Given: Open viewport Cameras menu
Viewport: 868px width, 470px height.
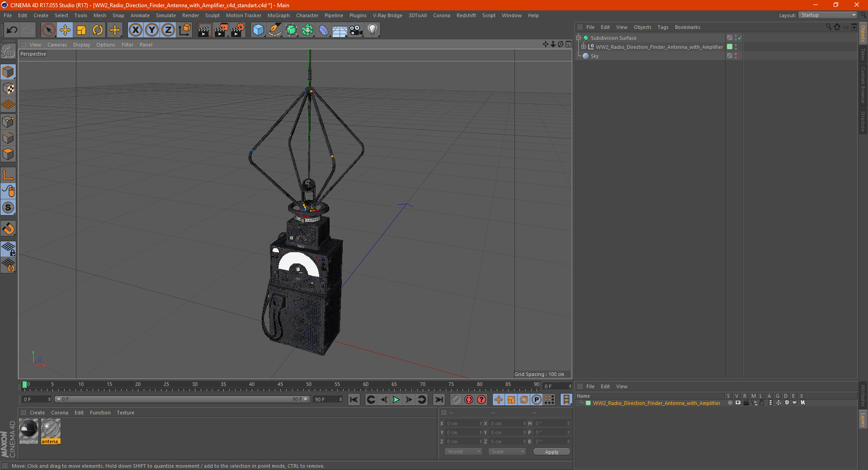Looking at the screenshot, I should [x=57, y=45].
